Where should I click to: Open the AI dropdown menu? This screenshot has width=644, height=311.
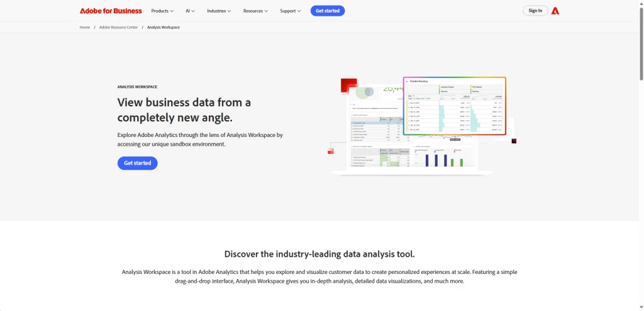tap(190, 11)
